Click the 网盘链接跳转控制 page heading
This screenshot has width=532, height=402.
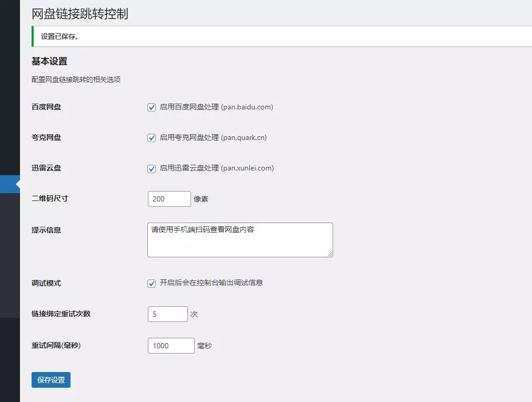click(x=80, y=14)
